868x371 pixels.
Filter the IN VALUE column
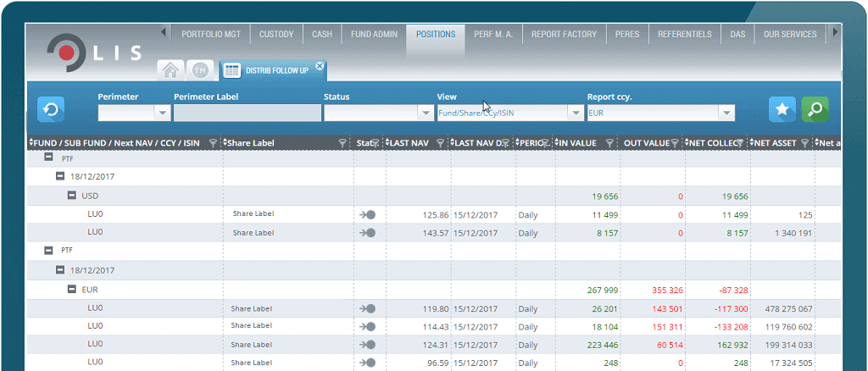609,143
